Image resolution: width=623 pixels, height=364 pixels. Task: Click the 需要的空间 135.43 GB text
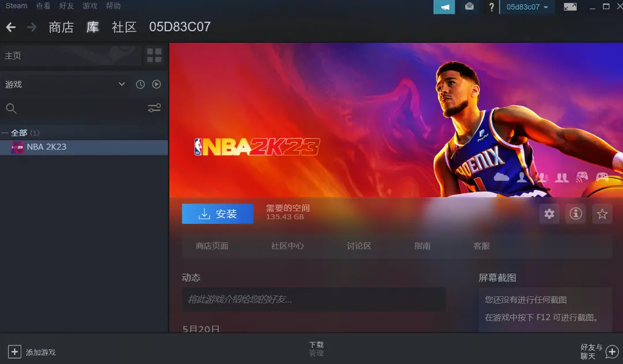point(288,212)
